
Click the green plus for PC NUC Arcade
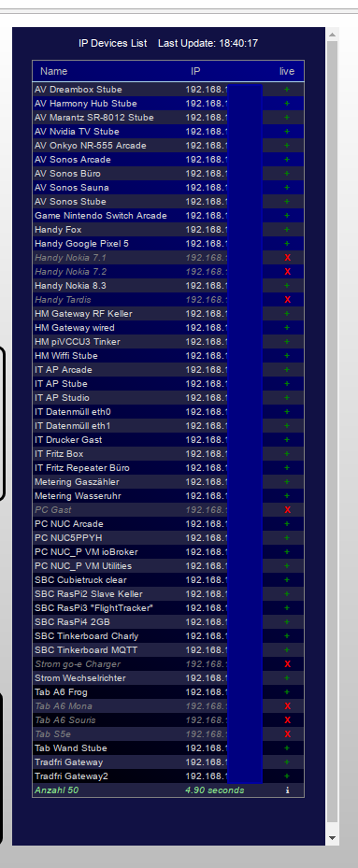(287, 523)
